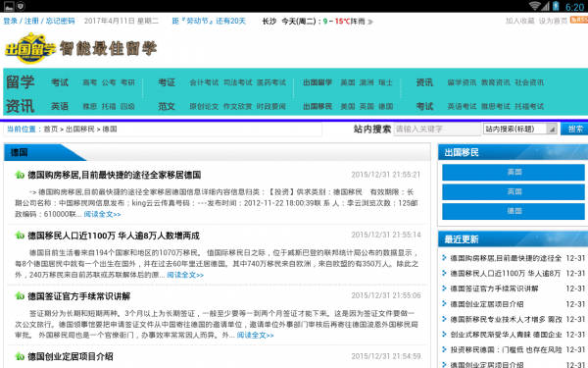
Task: Open 作文欣赏 menu item
Action: coord(238,107)
